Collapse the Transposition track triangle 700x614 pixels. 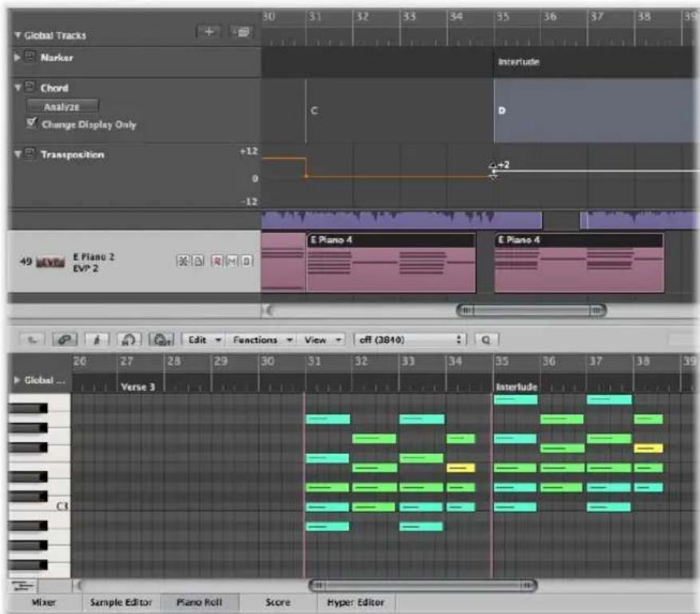click(x=18, y=154)
